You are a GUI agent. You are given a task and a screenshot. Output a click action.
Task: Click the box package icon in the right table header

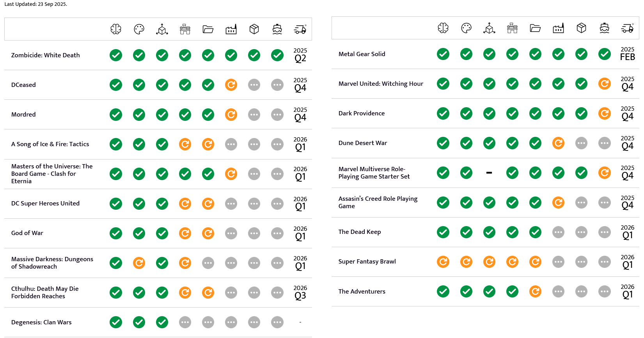pos(581,28)
